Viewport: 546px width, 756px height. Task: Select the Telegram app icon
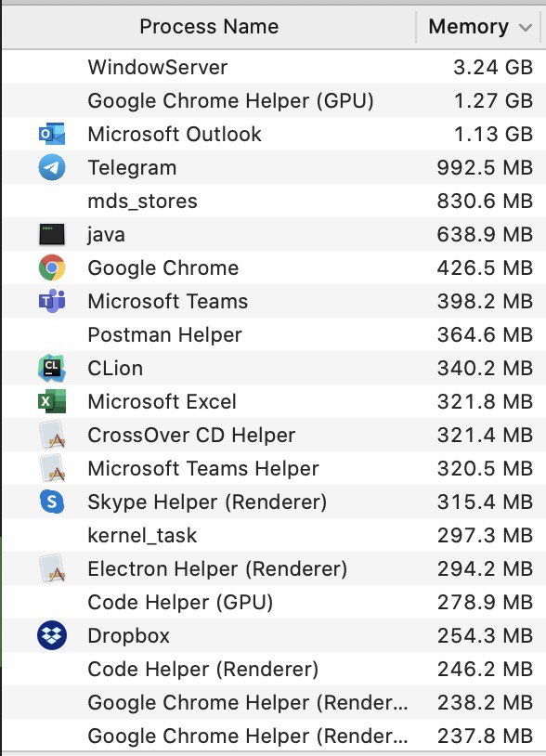point(52,167)
